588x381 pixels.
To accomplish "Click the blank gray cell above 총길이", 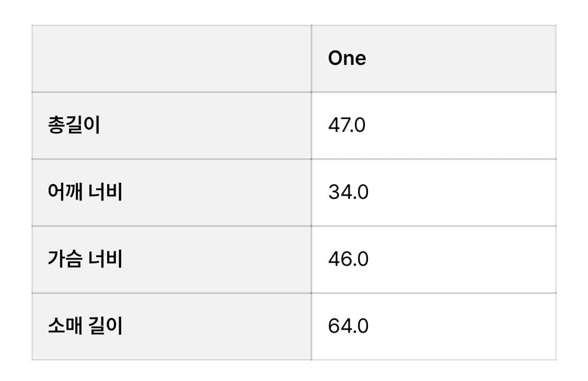I will [171, 59].
